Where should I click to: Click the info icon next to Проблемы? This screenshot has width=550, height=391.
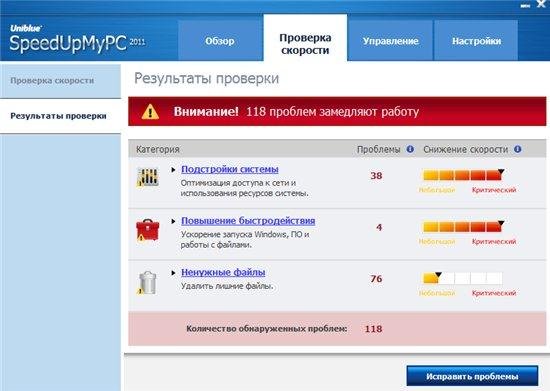point(410,149)
